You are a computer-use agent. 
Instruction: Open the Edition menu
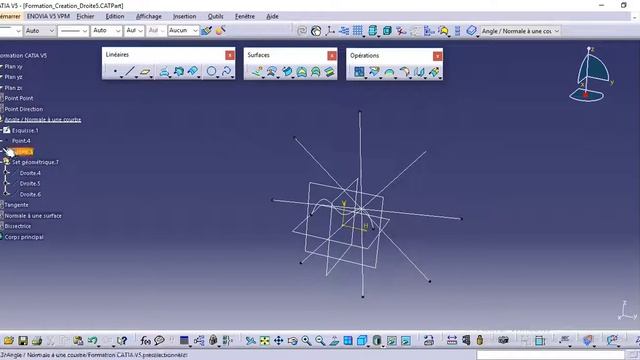tap(115, 16)
